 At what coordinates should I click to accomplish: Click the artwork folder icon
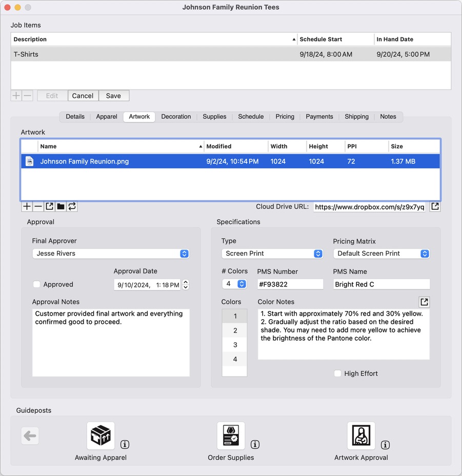61,206
